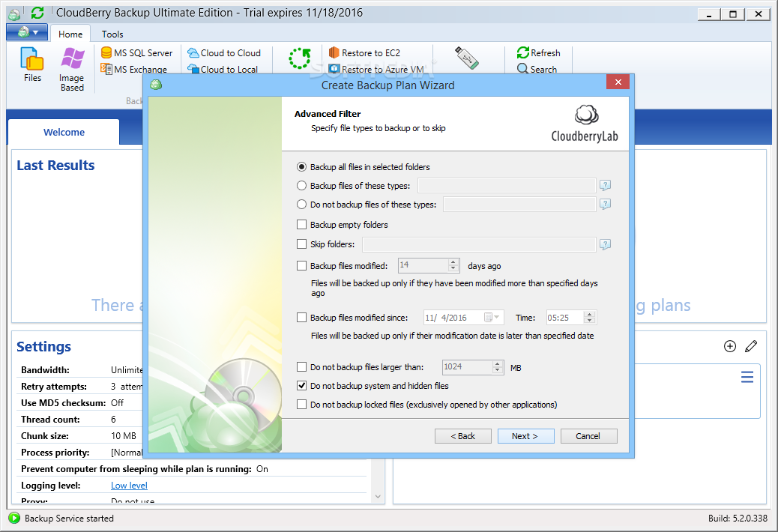The image size is (778, 532).
Task: Increase the days ago spinner value
Action: 453,262
